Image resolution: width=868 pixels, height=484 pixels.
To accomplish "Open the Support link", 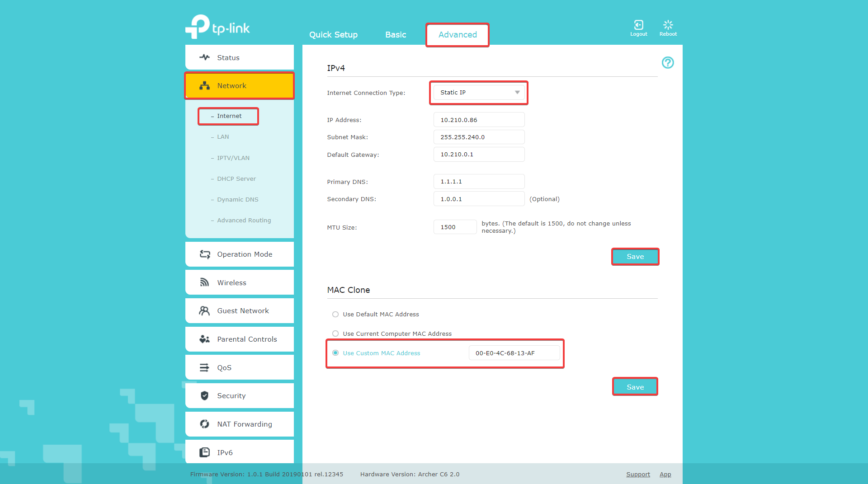I will click(638, 475).
